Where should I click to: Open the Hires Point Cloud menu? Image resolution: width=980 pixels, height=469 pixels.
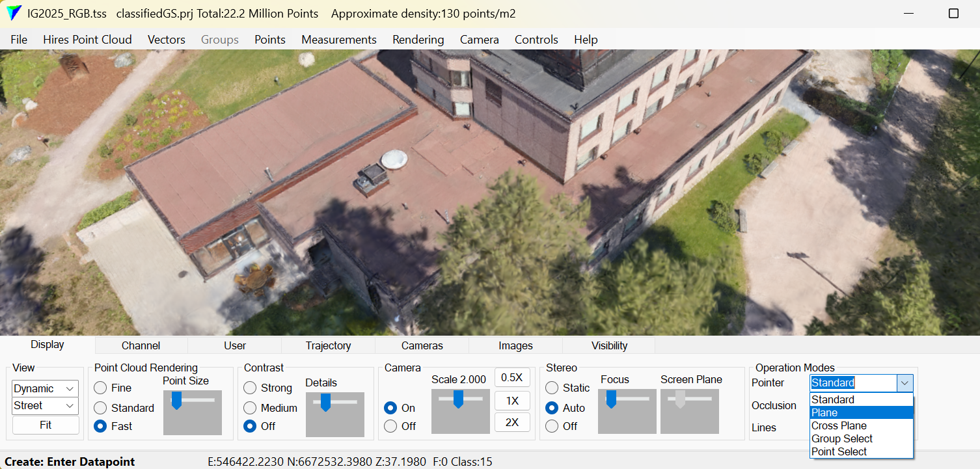pyautogui.click(x=87, y=40)
